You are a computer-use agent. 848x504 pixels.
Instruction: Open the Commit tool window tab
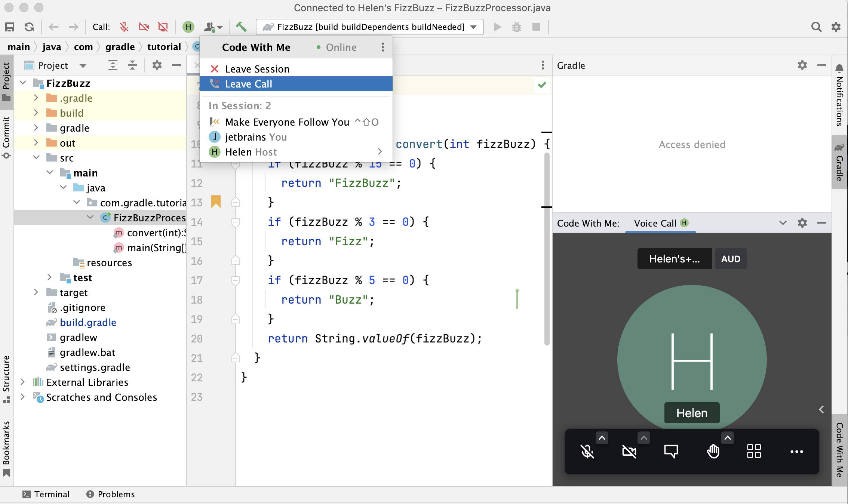[x=6, y=137]
